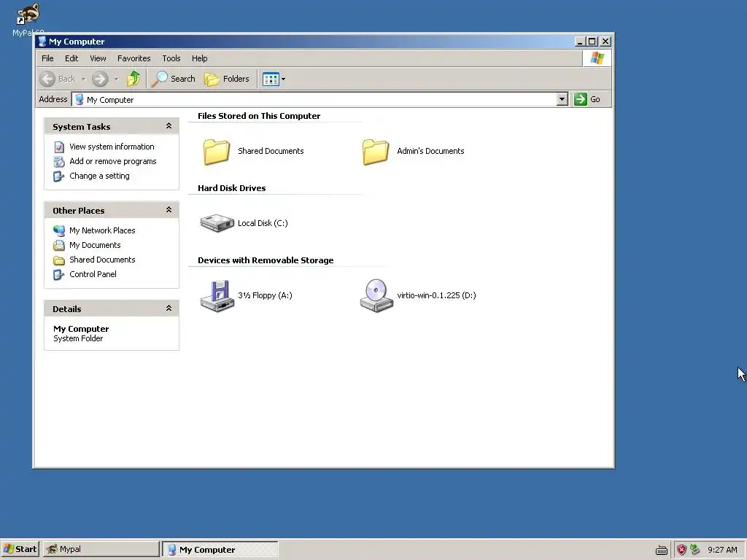This screenshot has width=747, height=560.
Task: Select the 3½ Floppy (A:) drive icon
Action: point(217,296)
